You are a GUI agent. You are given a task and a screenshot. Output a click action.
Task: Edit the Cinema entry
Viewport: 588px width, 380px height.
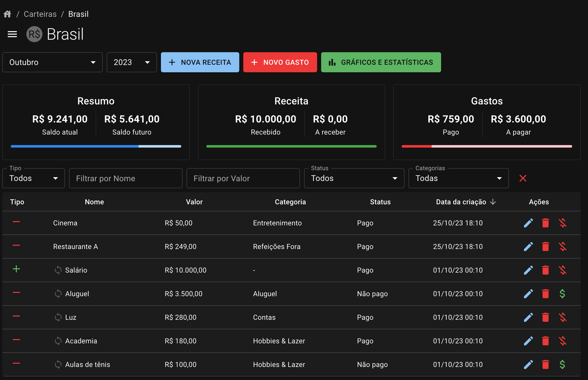[528, 223]
